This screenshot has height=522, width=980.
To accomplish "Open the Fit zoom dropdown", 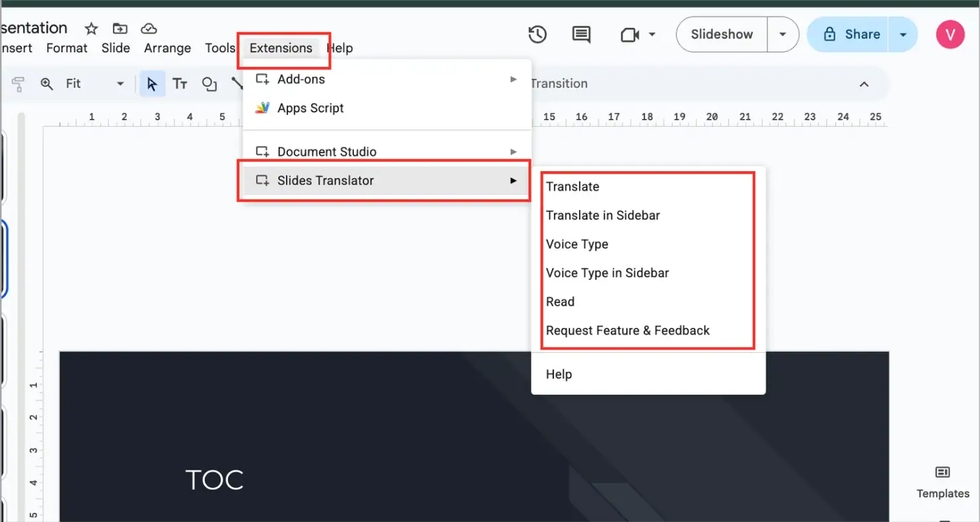I will [x=94, y=84].
